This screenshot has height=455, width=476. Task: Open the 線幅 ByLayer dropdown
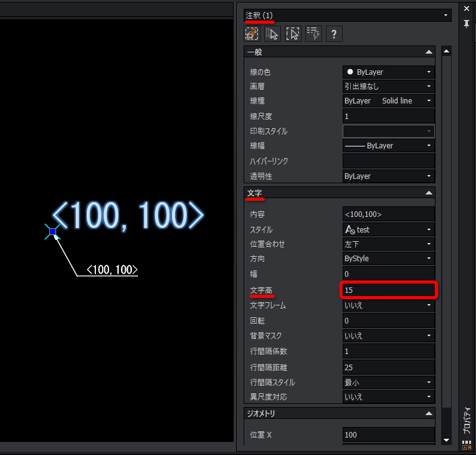[x=389, y=145]
